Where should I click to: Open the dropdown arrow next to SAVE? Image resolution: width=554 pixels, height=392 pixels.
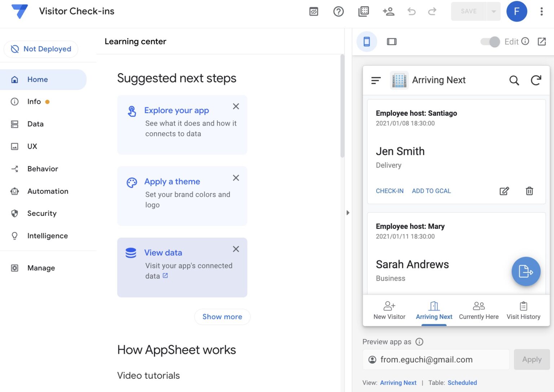[493, 12]
